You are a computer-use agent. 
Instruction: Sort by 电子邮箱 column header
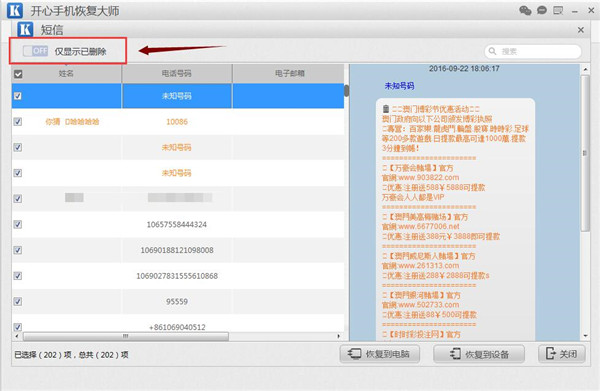click(x=289, y=73)
